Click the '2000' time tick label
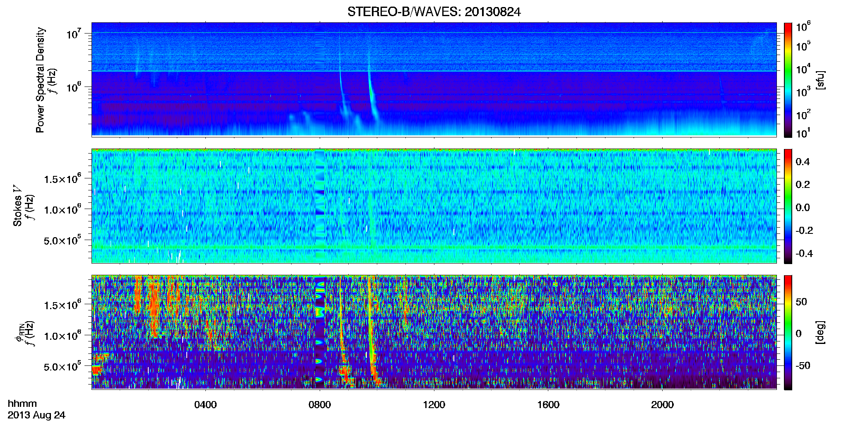The height and width of the screenshot is (447, 868). (662, 404)
